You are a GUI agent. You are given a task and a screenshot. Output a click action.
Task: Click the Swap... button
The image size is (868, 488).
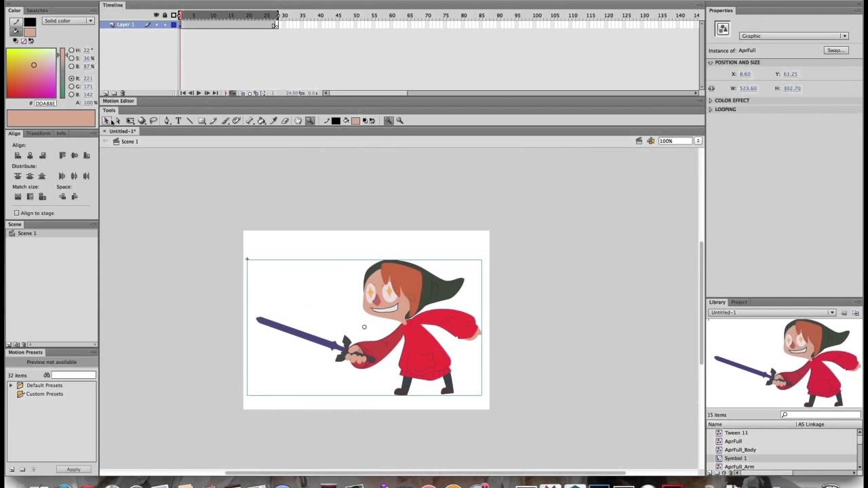(x=835, y=50)
